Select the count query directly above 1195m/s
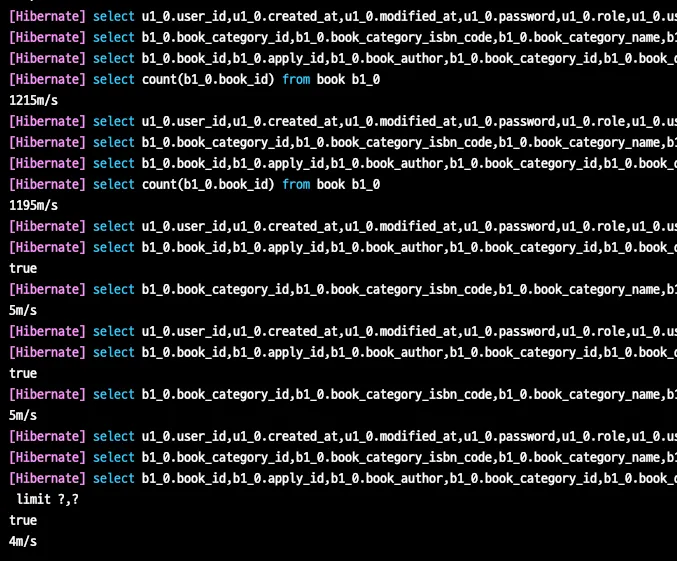This screenshot has height=561, width=677. [x=194, y=184]
